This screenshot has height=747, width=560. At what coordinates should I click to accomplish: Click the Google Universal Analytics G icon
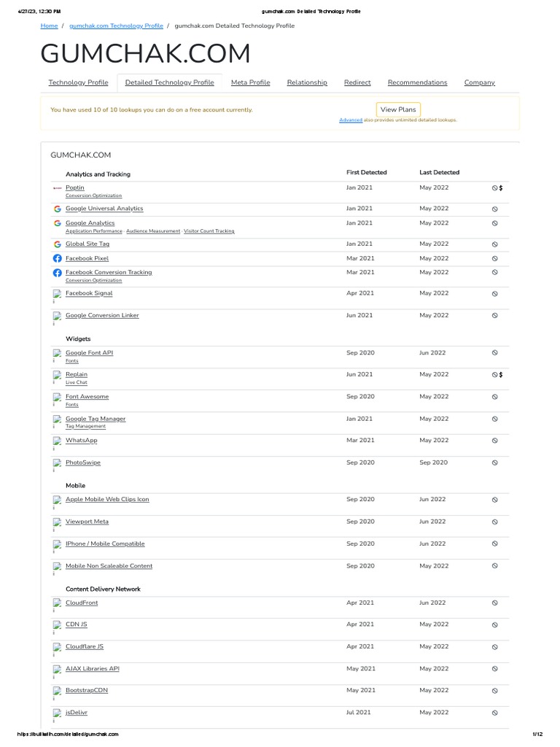coord(57,209)
